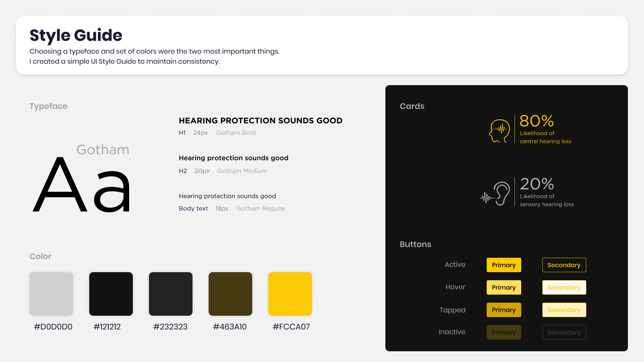Click the Hover state Secondary button
Image resolution: width=644 pixels, height=362 pixels.
(x=564, y=288)
